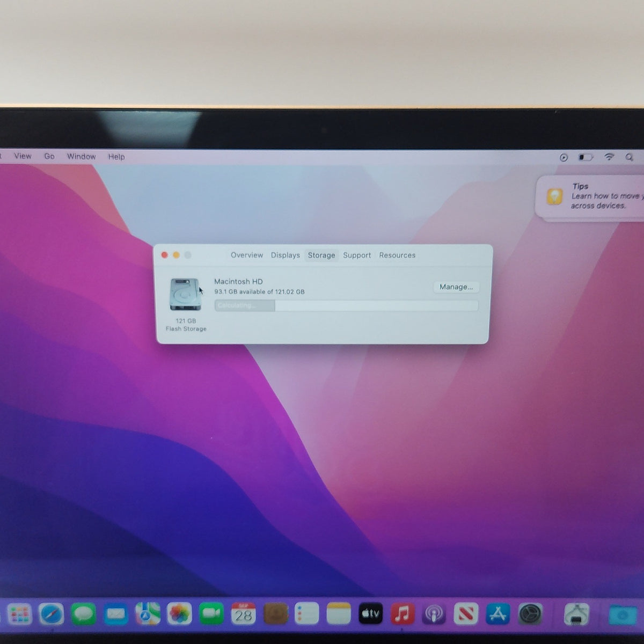Switch to the Support tab
The height and width of the screenshot is (644, 644).
point(357,255)
